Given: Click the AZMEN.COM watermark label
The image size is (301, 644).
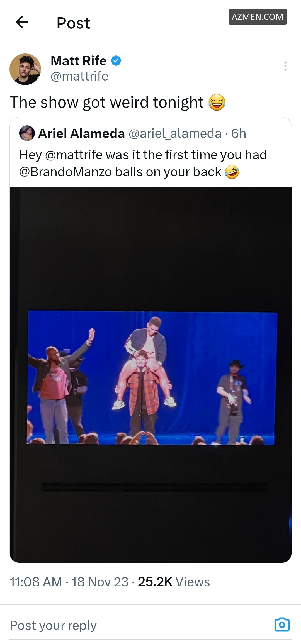Looking at the screenshot, I should 257,17.
